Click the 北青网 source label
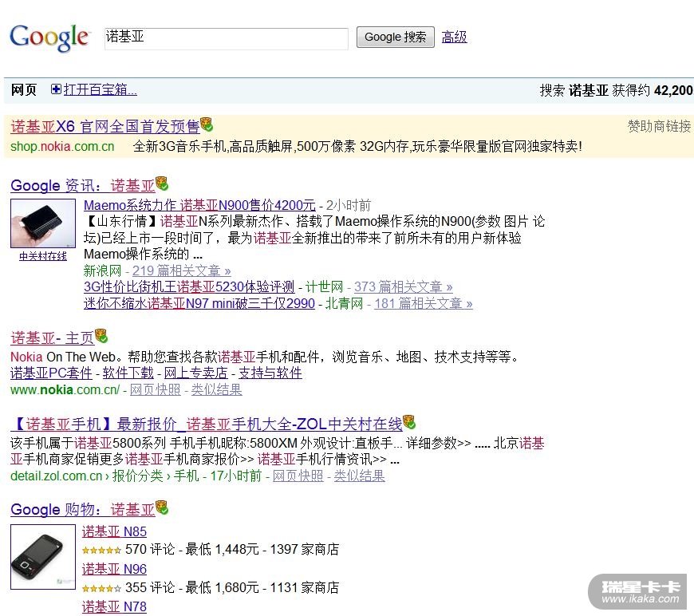Image resolution: width=694 pixels, height=616 pixels. pos(345,303)
